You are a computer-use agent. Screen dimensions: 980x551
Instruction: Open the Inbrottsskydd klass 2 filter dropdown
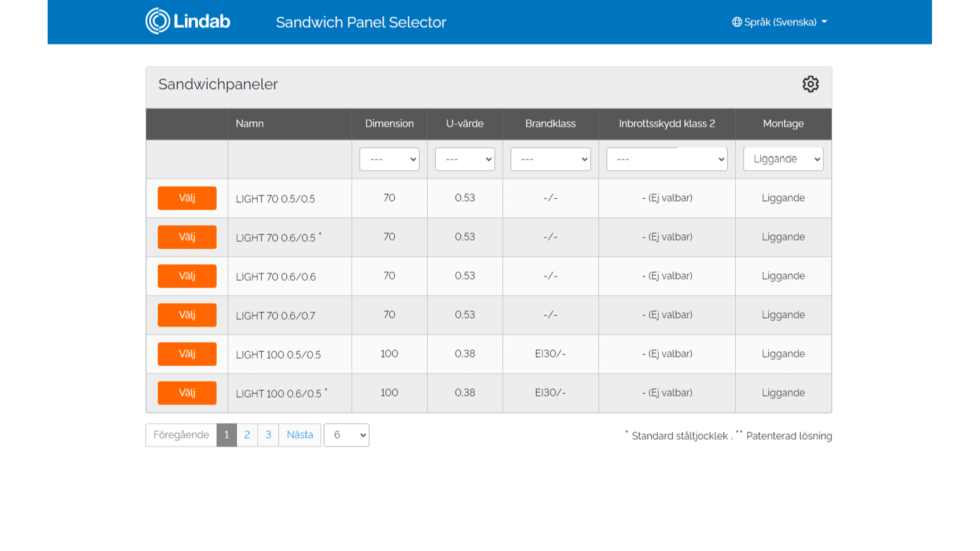click(667, 159)
